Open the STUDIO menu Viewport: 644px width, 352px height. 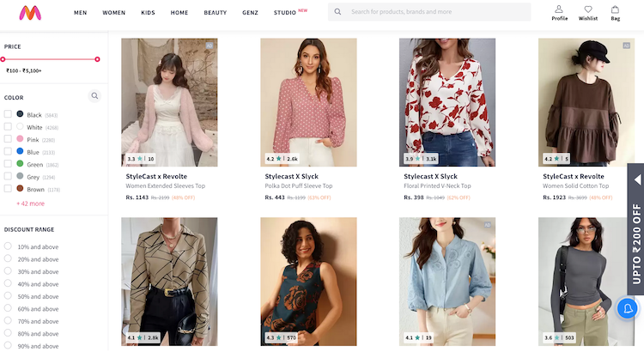[285, 13]
